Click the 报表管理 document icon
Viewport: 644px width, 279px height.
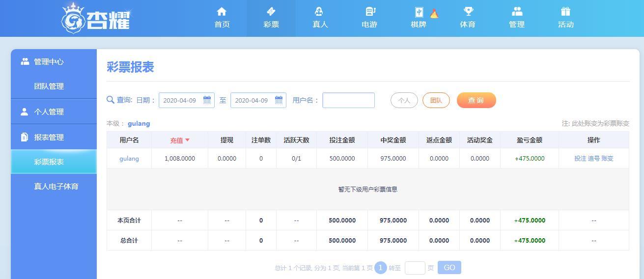click(x=25, y=137)
